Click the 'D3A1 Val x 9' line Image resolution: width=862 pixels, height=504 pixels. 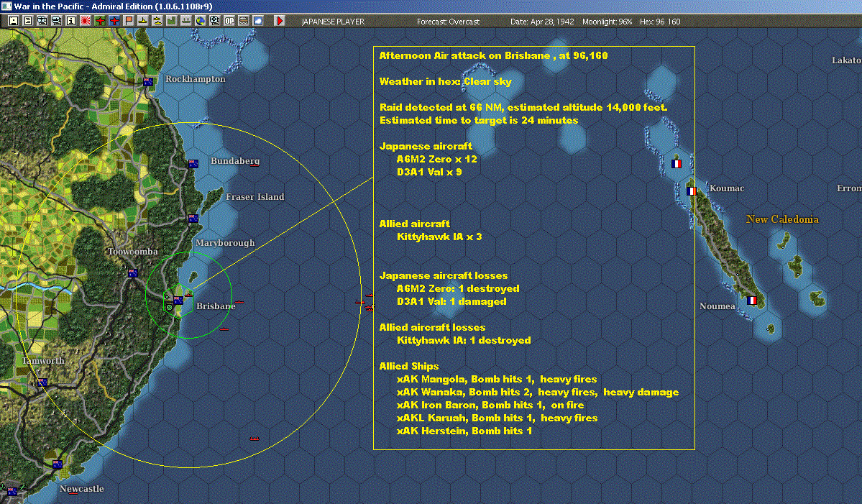428,172
